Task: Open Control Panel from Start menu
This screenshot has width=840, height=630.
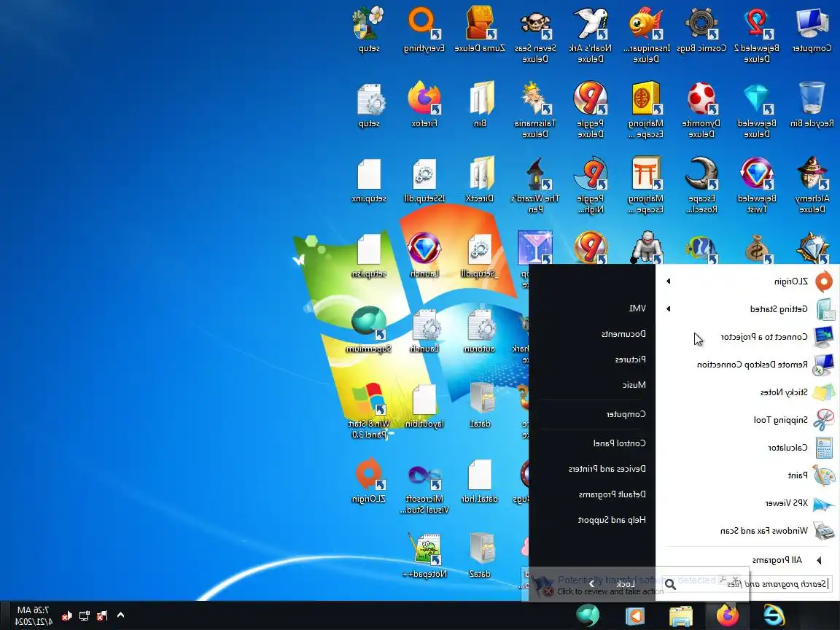Action: point(620,443)
